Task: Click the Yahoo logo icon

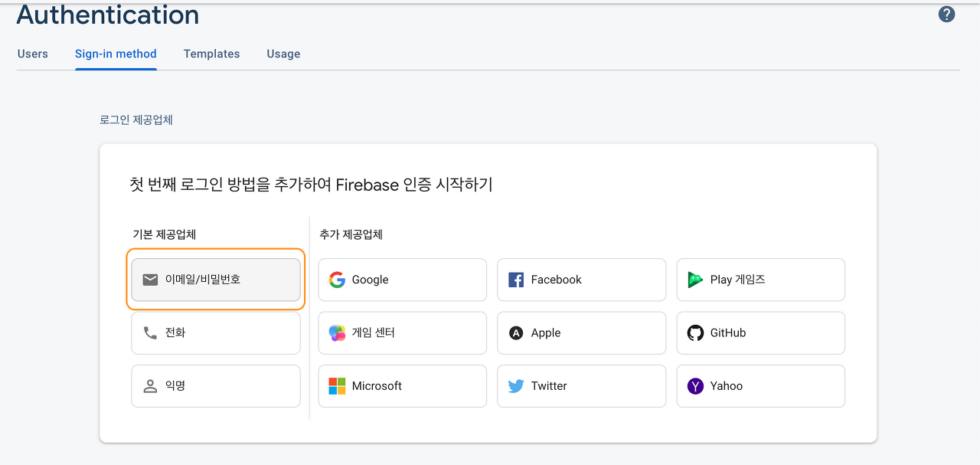Action: pos(695,386)
